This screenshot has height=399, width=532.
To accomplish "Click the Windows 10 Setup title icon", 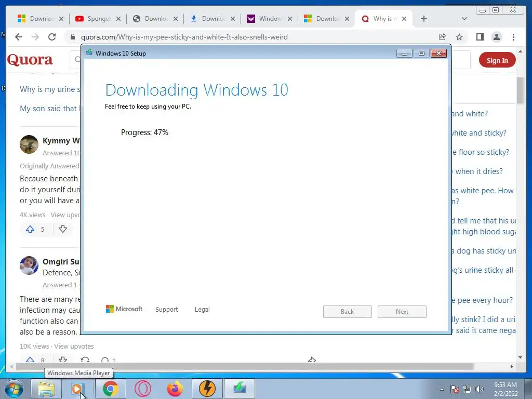I will pyautogui.click(x=89, y=52).
